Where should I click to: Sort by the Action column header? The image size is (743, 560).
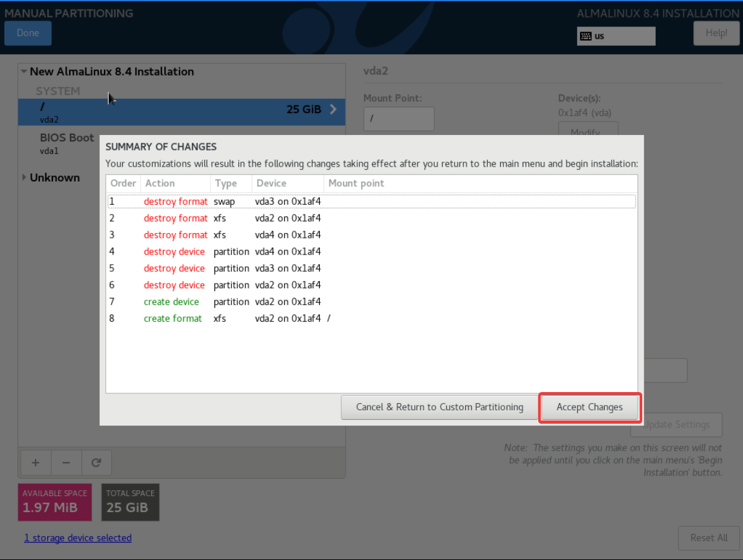pyautogui.click(x=175, y=183)
